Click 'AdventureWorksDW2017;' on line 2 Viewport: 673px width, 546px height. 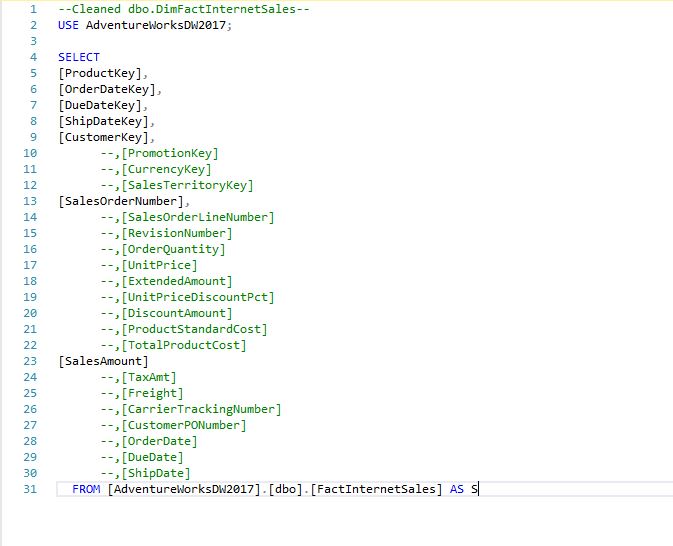(x=159, y=25)
